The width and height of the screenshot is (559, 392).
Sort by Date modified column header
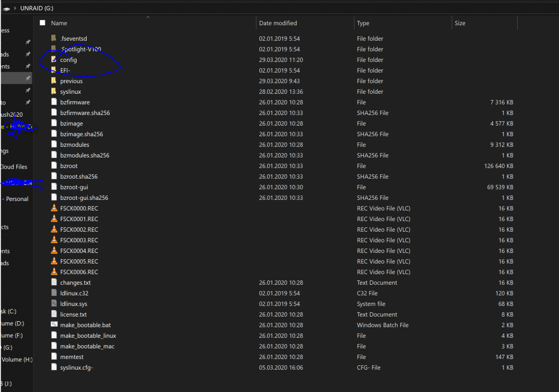(278, 23)
